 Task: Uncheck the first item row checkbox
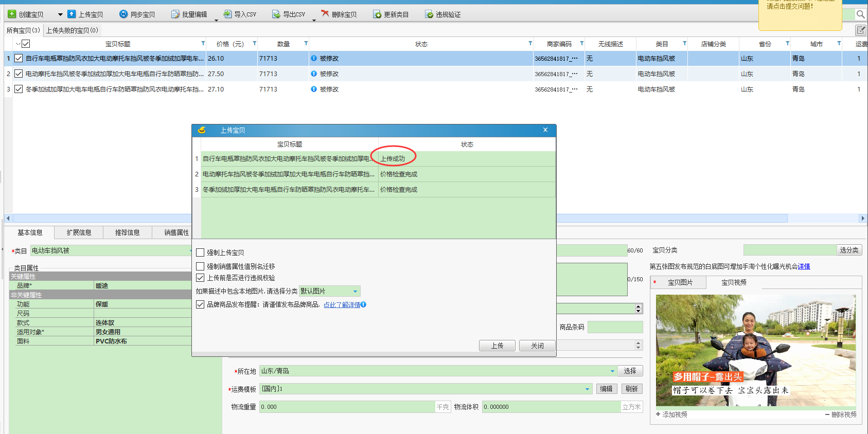tap(19, 59)
